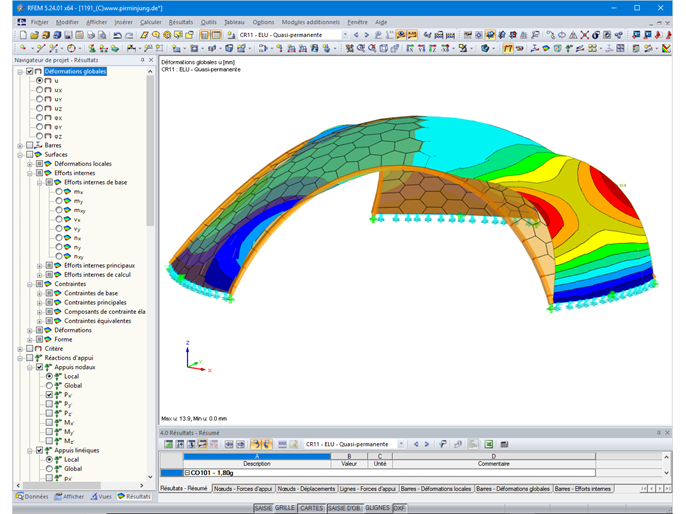Save the model with the floppy disk icon
The height and width of the screenshot is (514, 686).
pyautogui.click(x=68, y=35)
